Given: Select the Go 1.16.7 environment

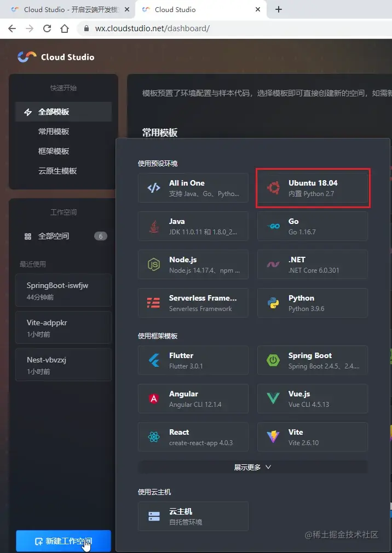Looking at the screenshot, I should [312, 226].
